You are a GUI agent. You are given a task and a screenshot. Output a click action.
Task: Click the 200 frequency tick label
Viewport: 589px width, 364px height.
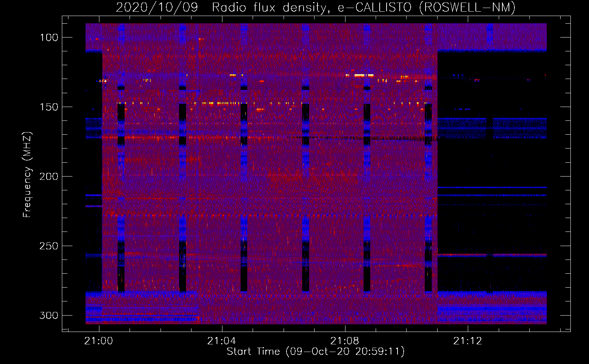click(x=49, y=177)
